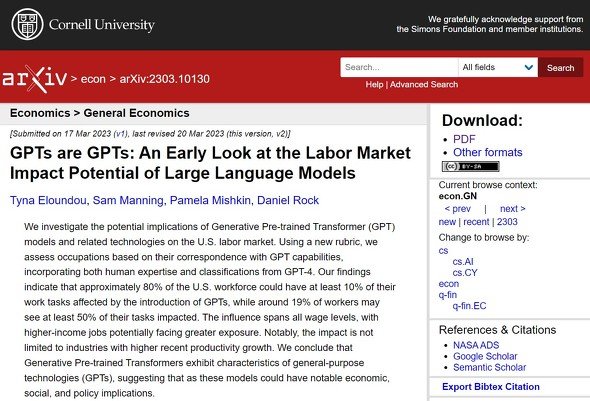Click the Search button
The image size is (590, 401).
click(x=560, y=68)
